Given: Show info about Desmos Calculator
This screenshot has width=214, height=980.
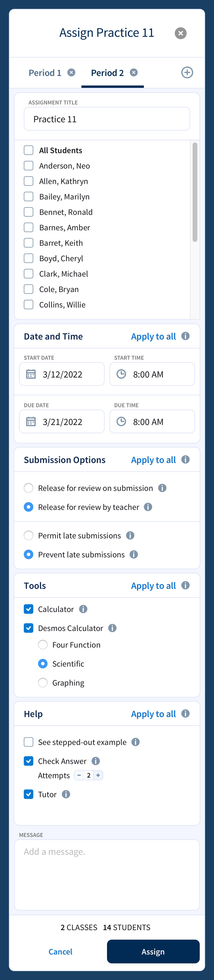Looking at the screenshot, I should (x=112, y=628).
